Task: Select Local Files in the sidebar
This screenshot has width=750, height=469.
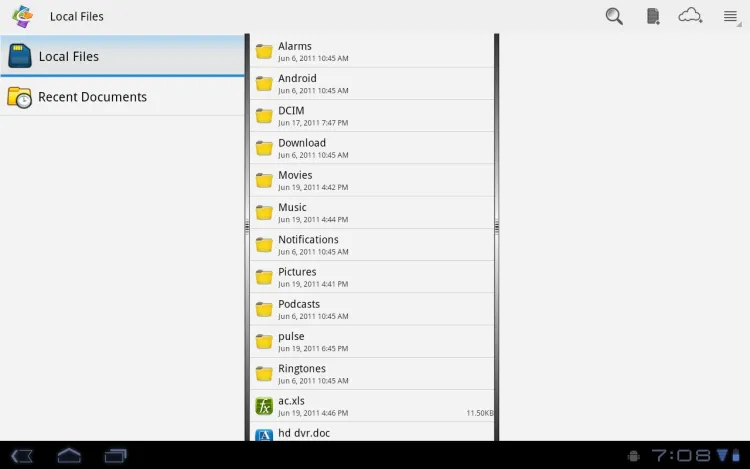Action: point(122,56)
